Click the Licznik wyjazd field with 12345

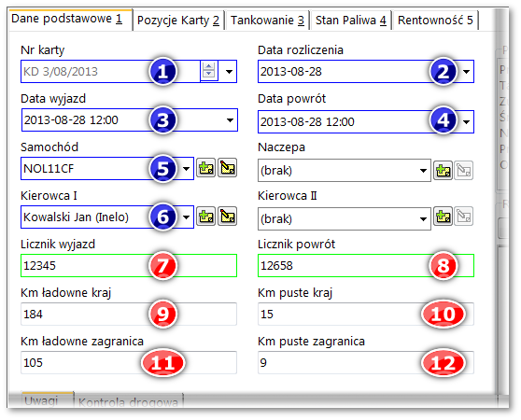129,266
